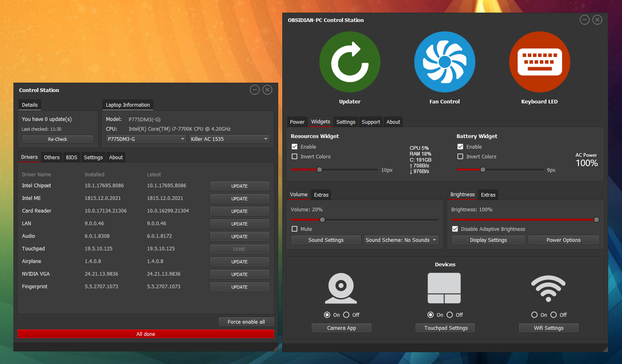Select the Volume tab
The height and width of the screenshot is (364, 622).
(x=299, y=194)
